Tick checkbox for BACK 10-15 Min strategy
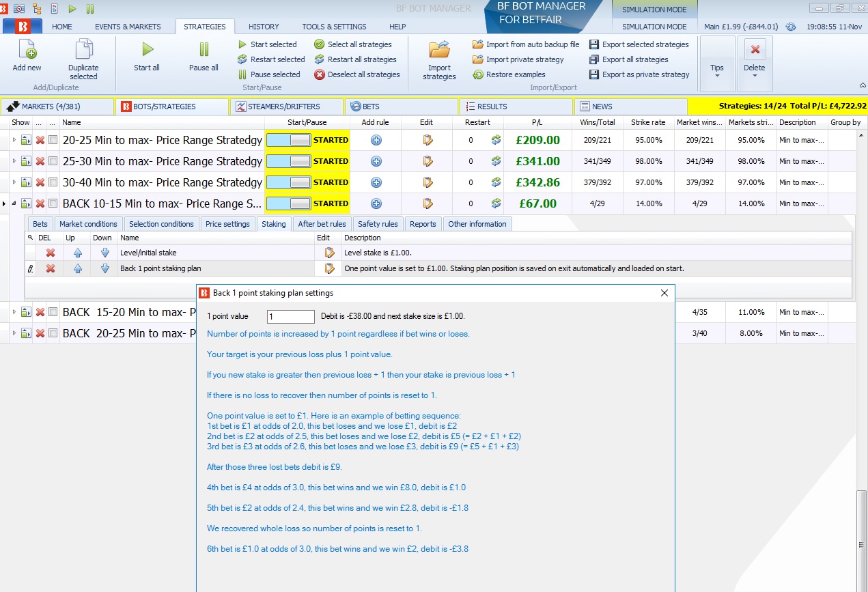 (x=53, y=203)
